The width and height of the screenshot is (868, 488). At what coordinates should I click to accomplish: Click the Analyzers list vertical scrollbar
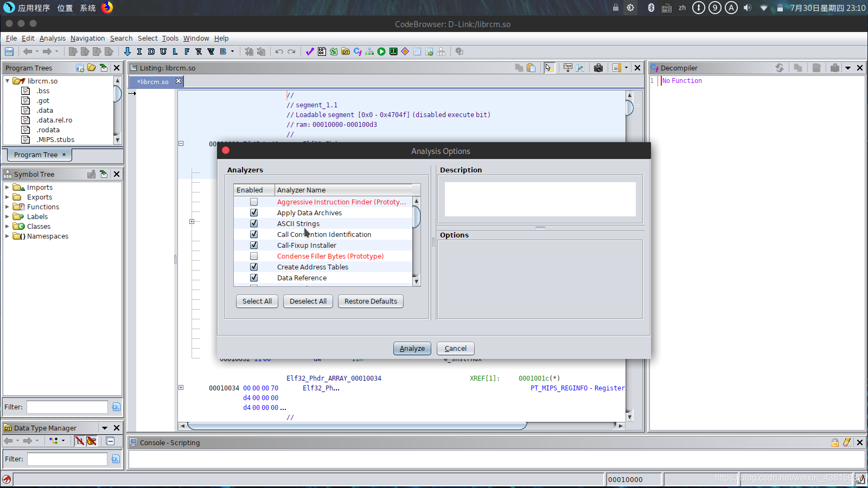(417, 241)
